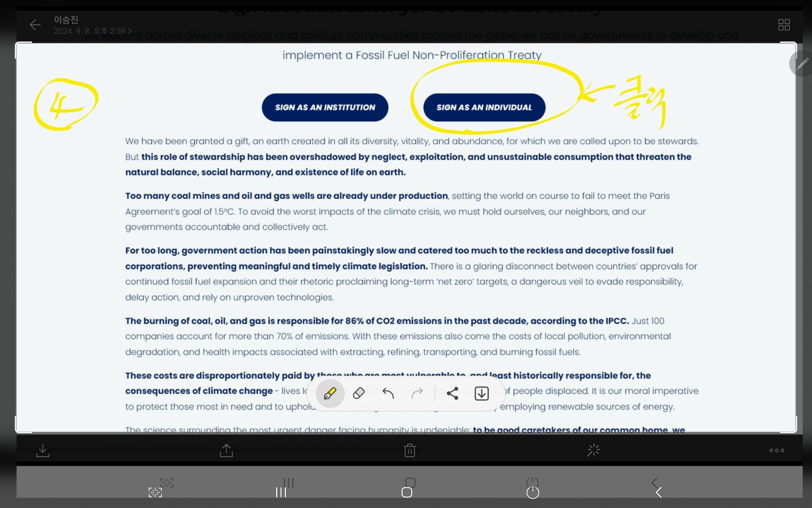812x508 pixels.
Task: Tap the round pencil edit button at right
Action: click(x=802, y=63)
